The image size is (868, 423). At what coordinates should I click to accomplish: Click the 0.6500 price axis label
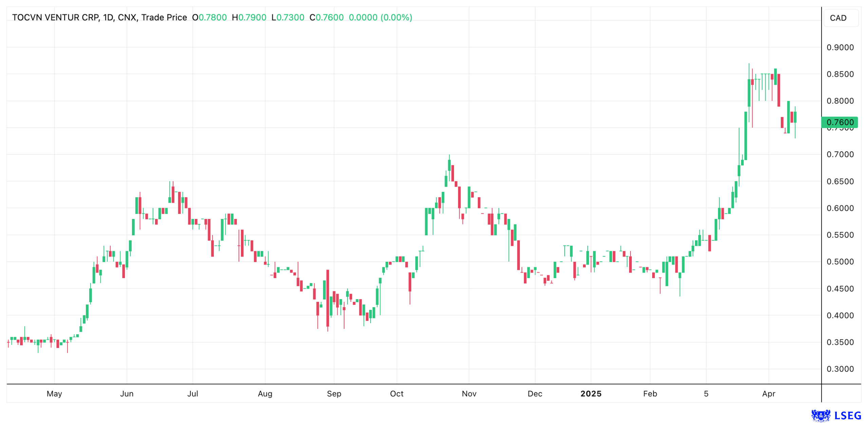[x=839, y=181]
